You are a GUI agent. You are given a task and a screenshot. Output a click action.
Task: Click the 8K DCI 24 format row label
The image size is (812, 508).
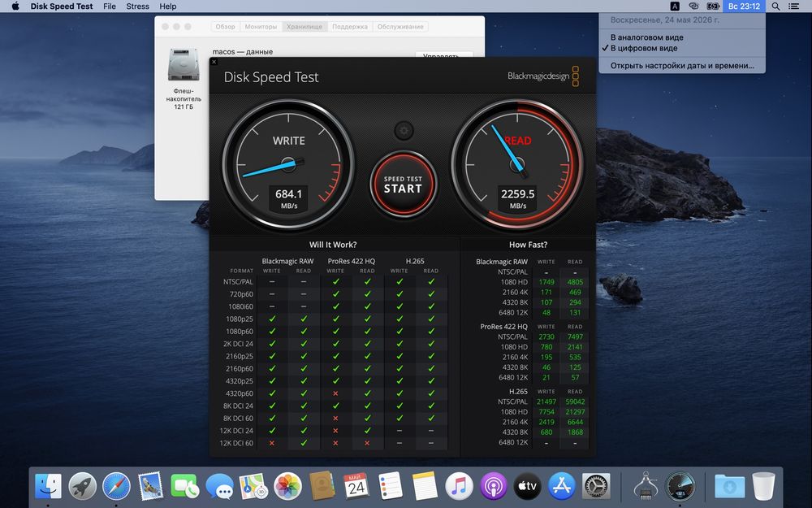pyautogui.click(x=238, y=406)
